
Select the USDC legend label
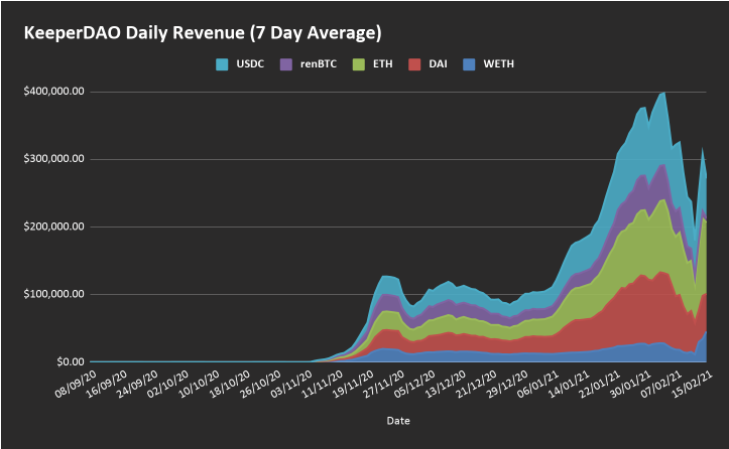(x=250, y=64)
